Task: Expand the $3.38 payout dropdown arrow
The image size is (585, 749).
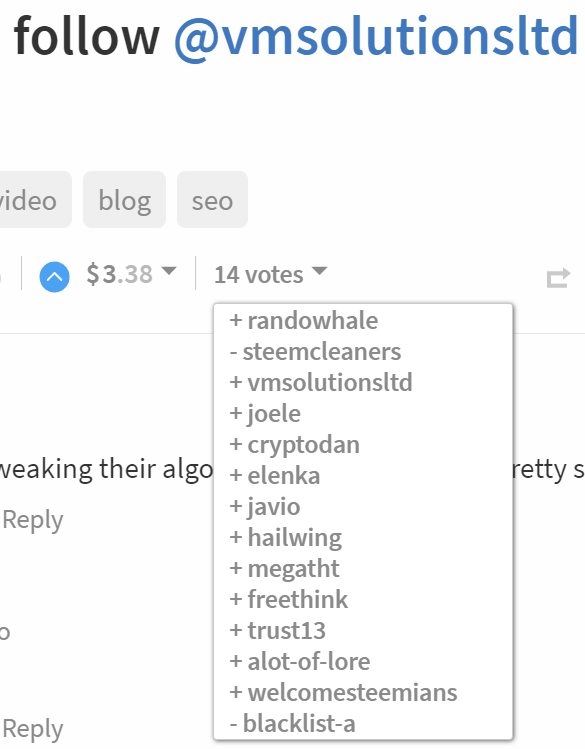Action: pyautogui.click(x=169, y=271)
